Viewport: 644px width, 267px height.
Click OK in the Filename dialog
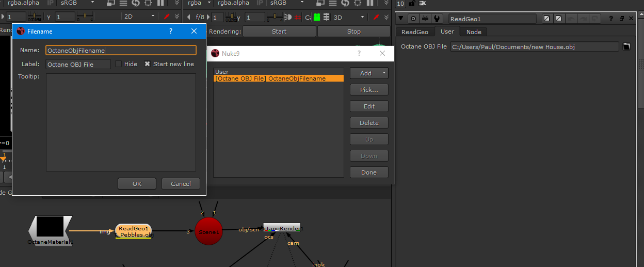[137, 183]
